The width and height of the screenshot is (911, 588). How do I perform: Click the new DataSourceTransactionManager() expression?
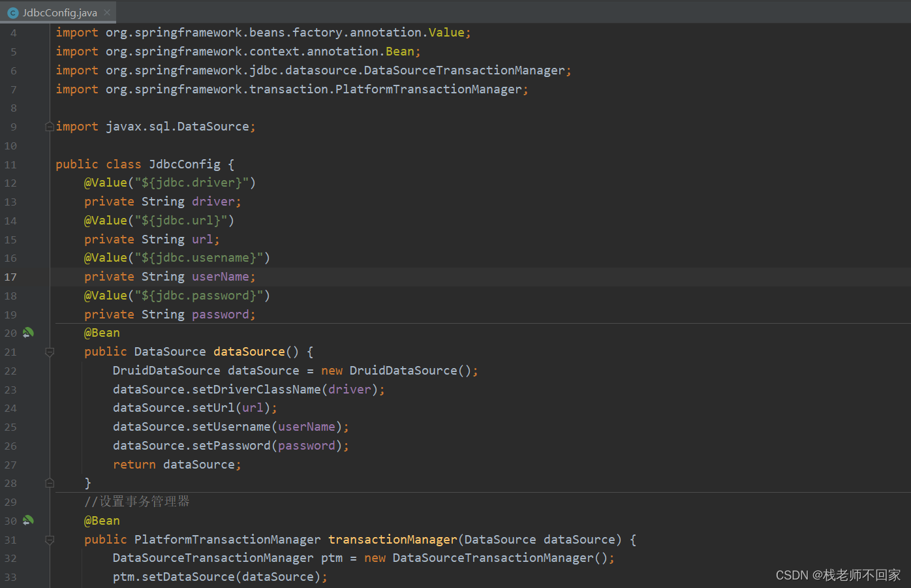click(x=486, y=558)
